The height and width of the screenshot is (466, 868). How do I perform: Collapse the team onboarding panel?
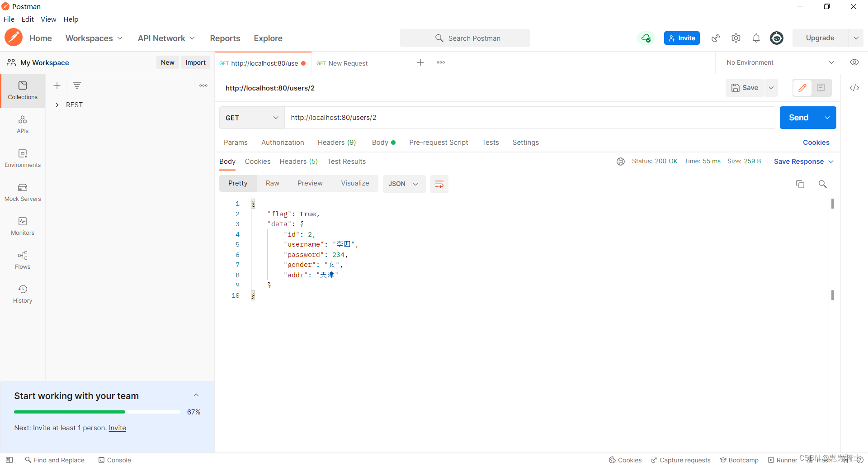(x=196, y=395)
